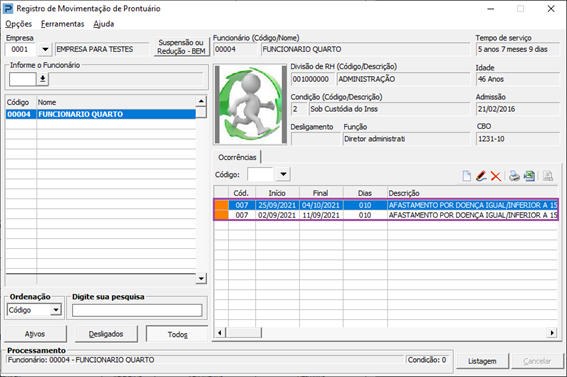This screenshot has width=567, height=377.
Task: Click the orange marker of the second occurrence row
Action: (221, 215)
